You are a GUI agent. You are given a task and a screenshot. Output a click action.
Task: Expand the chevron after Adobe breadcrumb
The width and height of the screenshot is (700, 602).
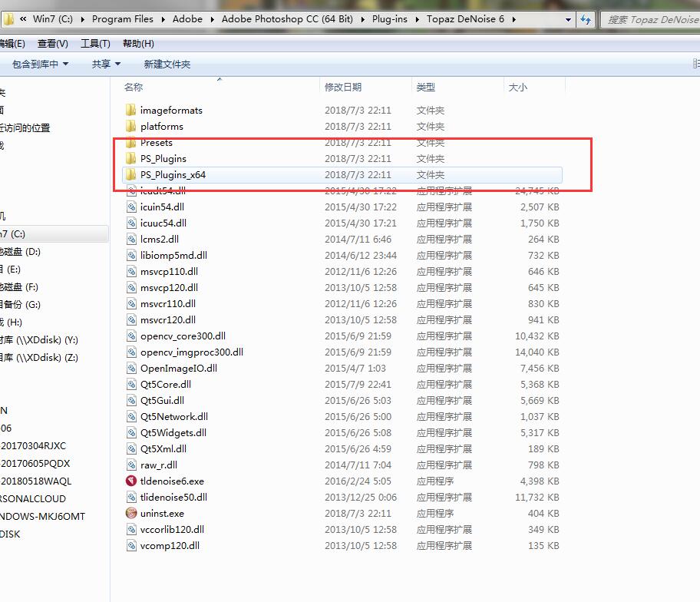pyautogui.click(x=212, y=19)
